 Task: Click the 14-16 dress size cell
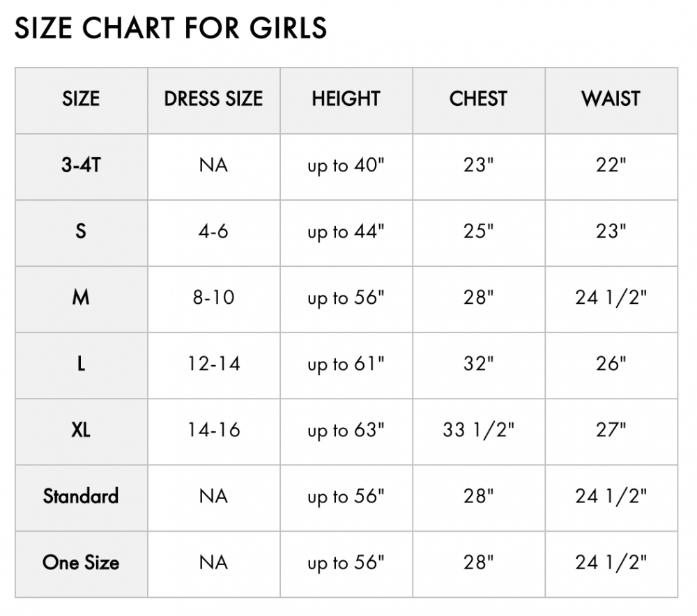pyautogui.click(x=213, y=430)
